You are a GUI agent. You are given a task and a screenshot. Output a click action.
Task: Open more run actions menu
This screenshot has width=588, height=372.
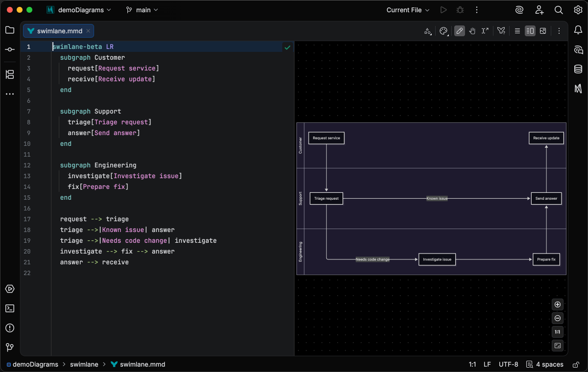coord(476,10)
